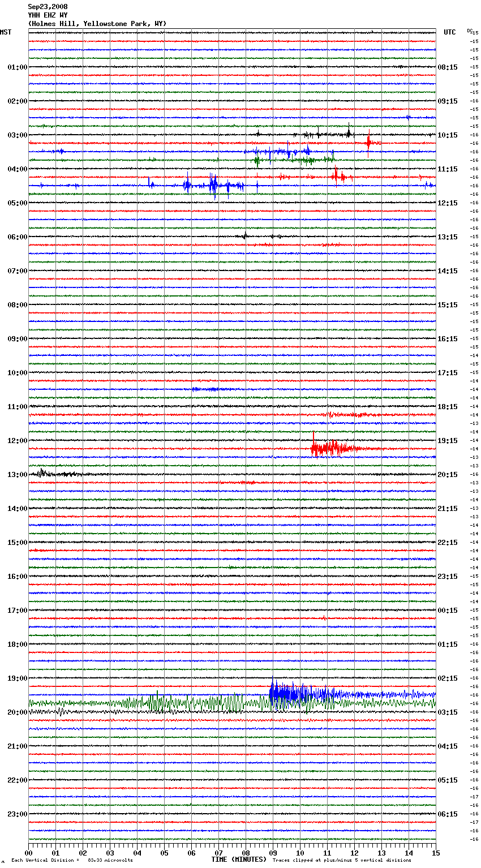This screenshot has width=481, height=868.
Task: Click the Traces clipped at plus/minus 5 footnote
Action: (x=342, y=861)
